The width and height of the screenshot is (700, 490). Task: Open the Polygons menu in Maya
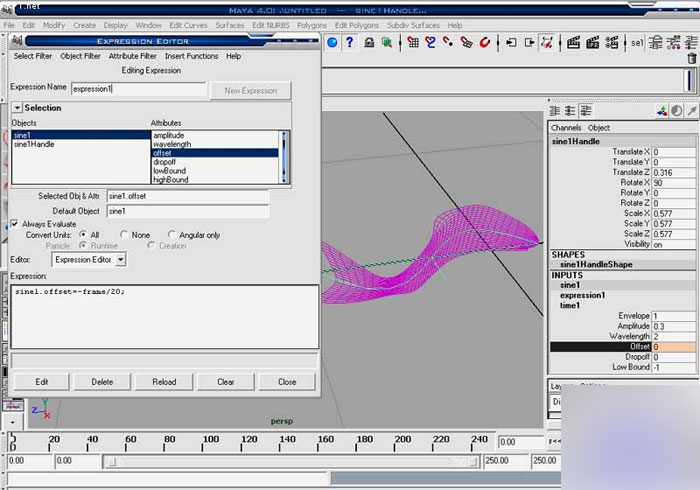click(312, 25)
